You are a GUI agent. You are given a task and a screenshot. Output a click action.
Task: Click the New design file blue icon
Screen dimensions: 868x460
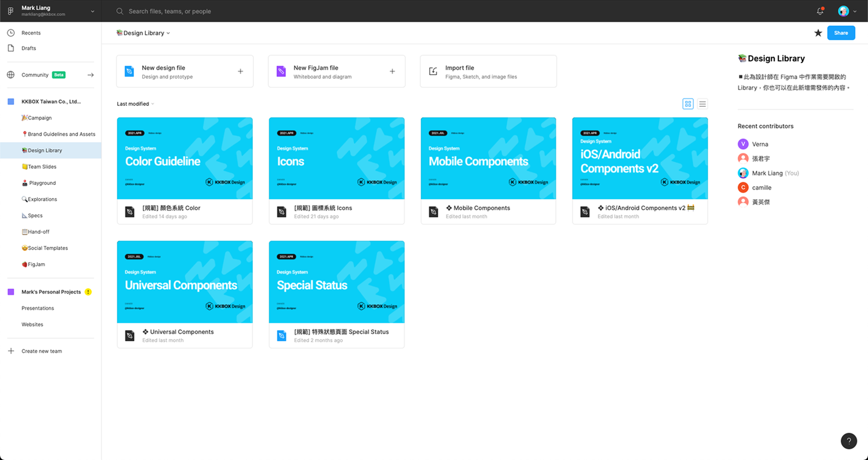(129, 71)
